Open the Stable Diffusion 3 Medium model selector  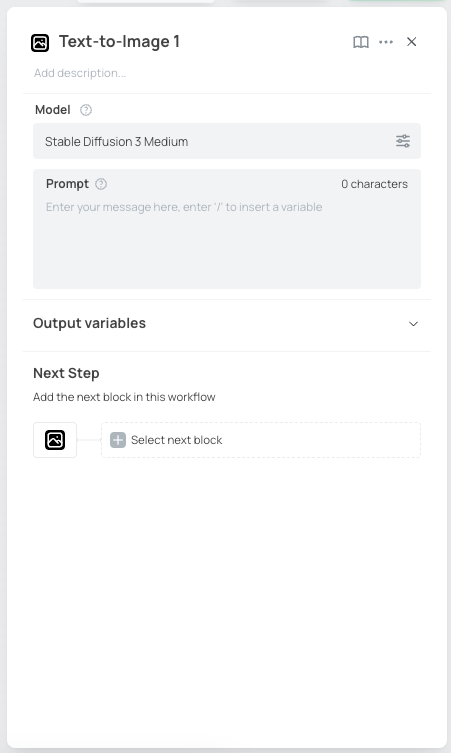pyautogui.click(x=227, y=141)
